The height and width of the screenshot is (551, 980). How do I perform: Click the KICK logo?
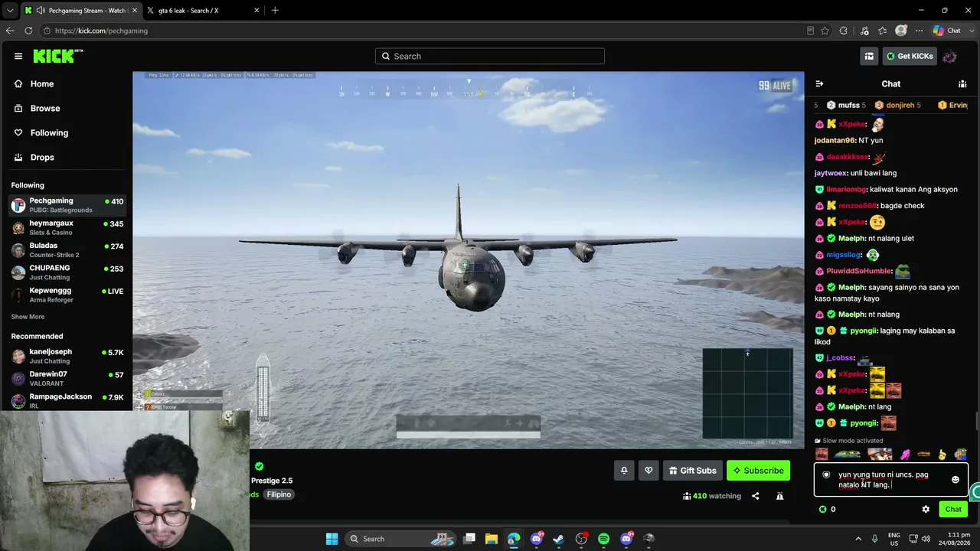[x=57, y=56]
